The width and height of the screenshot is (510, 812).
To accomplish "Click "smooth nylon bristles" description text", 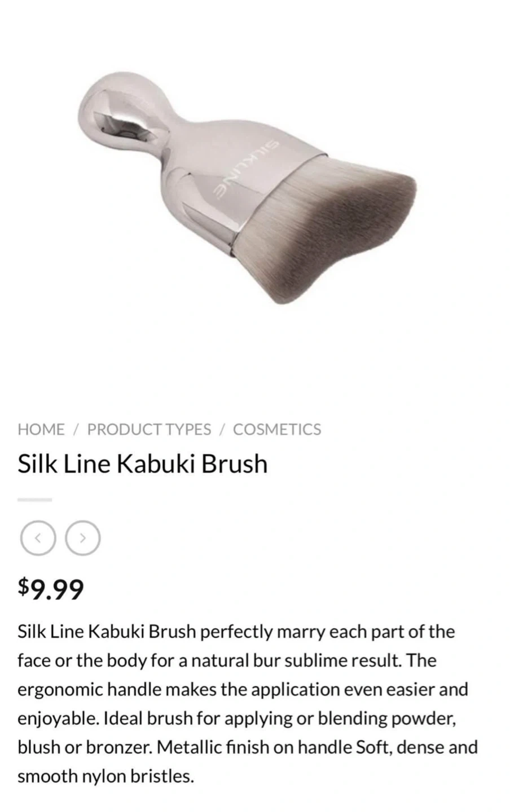I will tap(105, 776).
